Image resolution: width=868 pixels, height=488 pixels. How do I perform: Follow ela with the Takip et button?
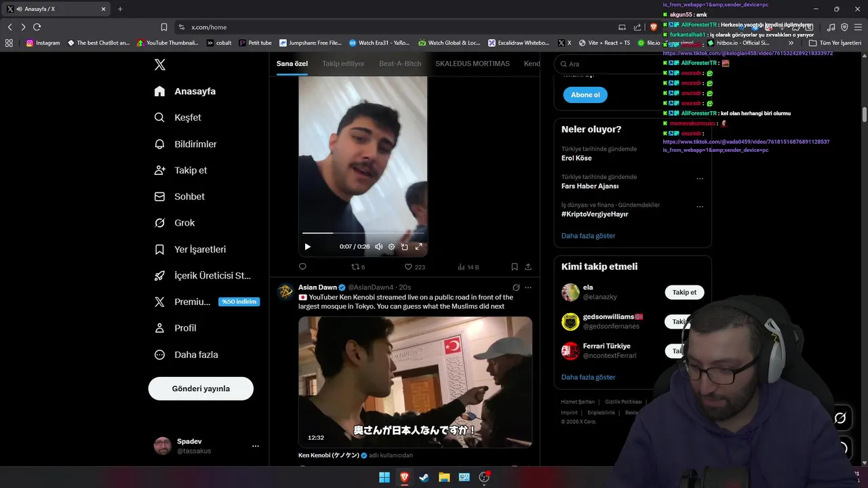pyautogui.click(x=684, y=292)
